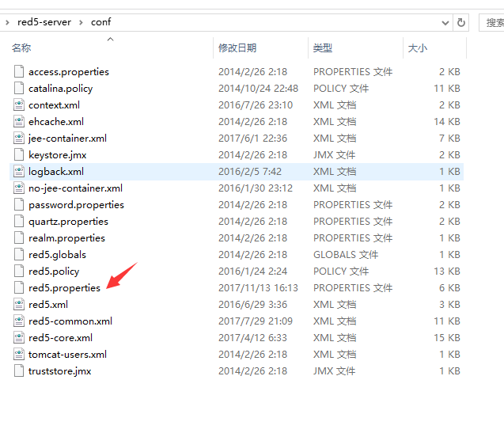Viewport: 504px width, 433px height.
Task: Click the red5-core.xml file icon
Action: 19,337
